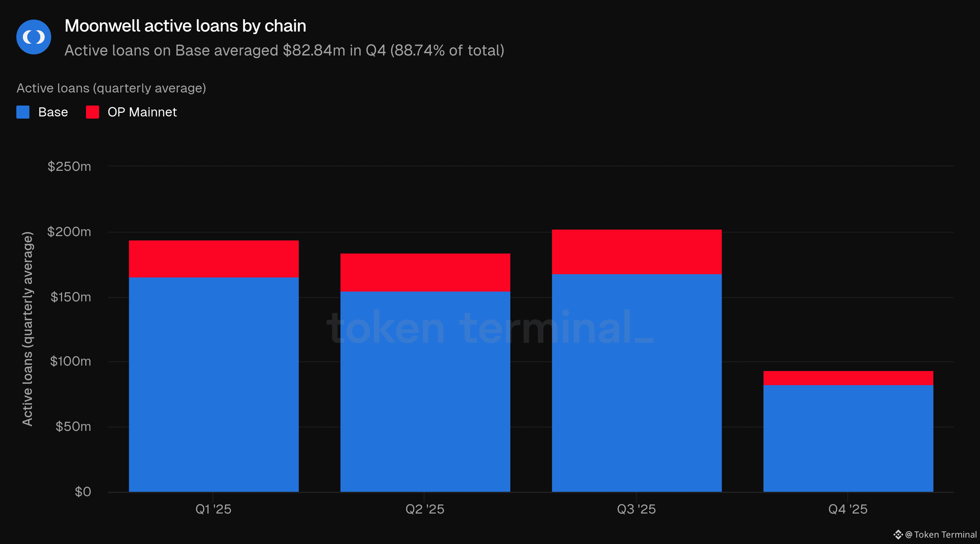Select the Q2 '25 blue Base bar
This screenshot has width=980, height=544.
pyautogui.click(x=425, y=392)
